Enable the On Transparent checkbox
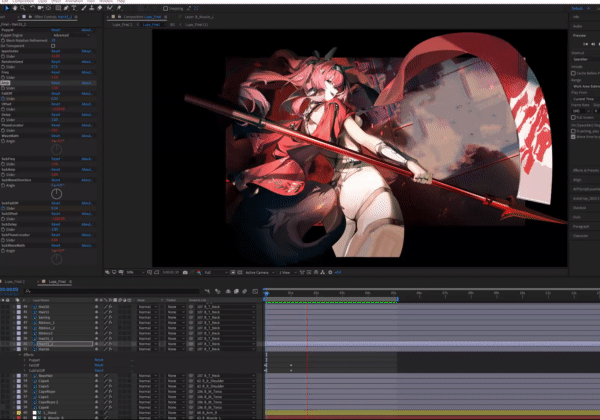 [x=53, y=46]
